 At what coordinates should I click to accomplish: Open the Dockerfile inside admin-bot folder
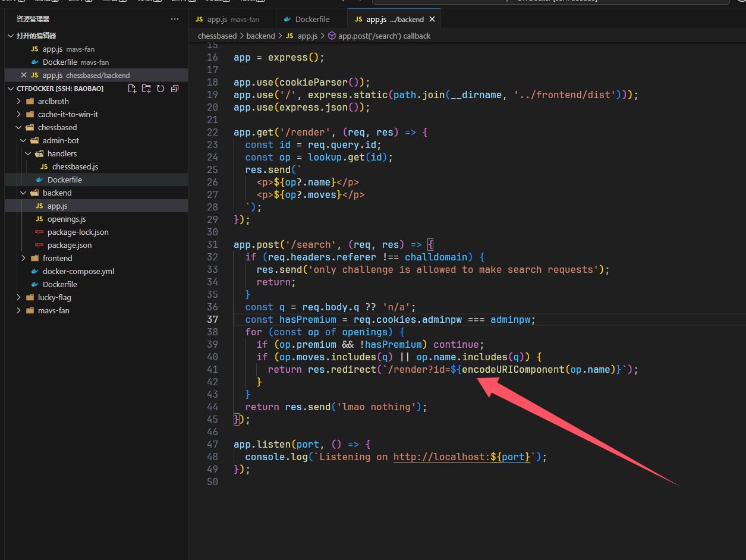(64, 180)
